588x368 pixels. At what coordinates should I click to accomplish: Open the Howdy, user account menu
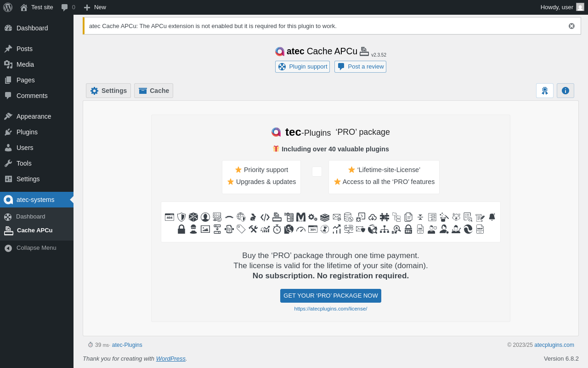[562, 7]
